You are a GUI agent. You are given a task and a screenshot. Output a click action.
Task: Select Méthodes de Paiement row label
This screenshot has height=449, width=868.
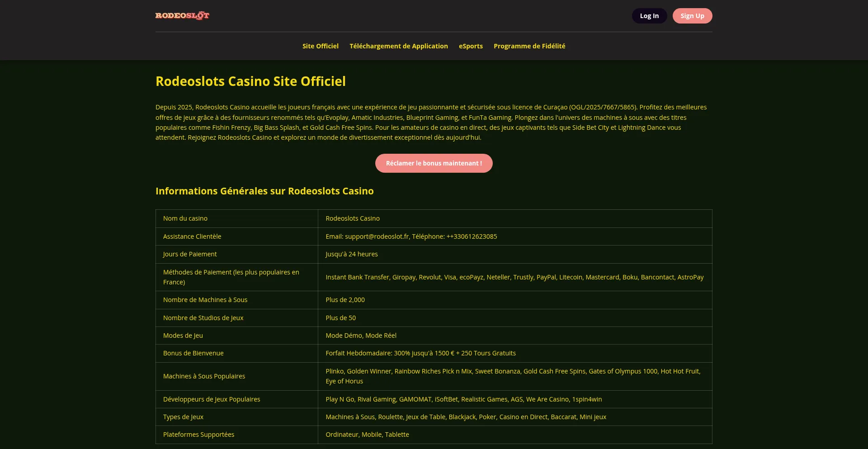[x=237, y=277]
